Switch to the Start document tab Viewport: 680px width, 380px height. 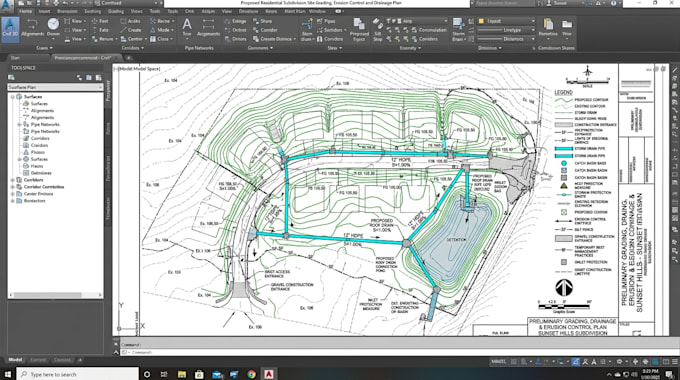click(15, 58)
